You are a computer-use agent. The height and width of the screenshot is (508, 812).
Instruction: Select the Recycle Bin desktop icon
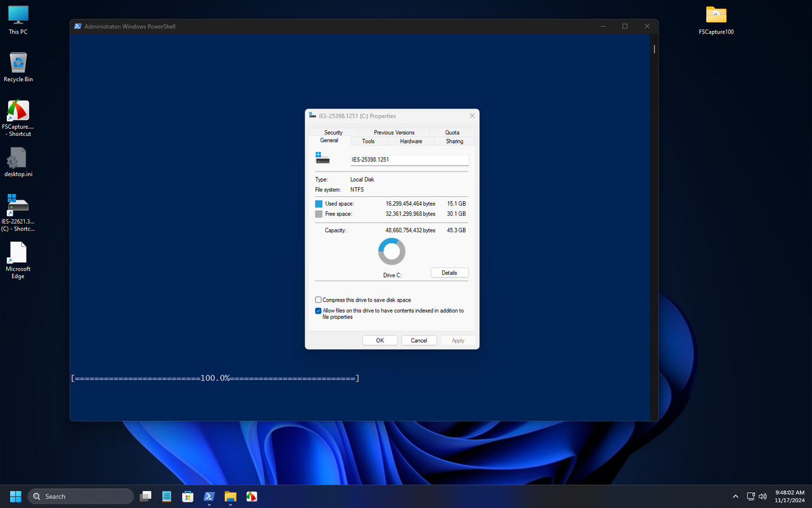click(x=18, y=67)
